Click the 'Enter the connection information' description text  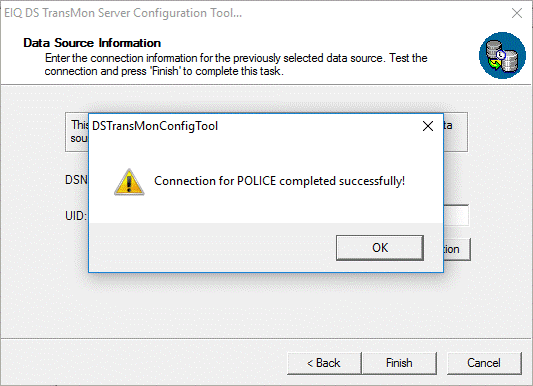pos(236,65)
